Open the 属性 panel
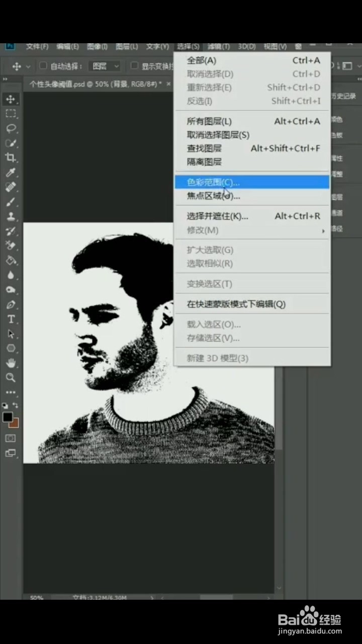The width and height of the screenshot is (362, 644). (337, 158)
